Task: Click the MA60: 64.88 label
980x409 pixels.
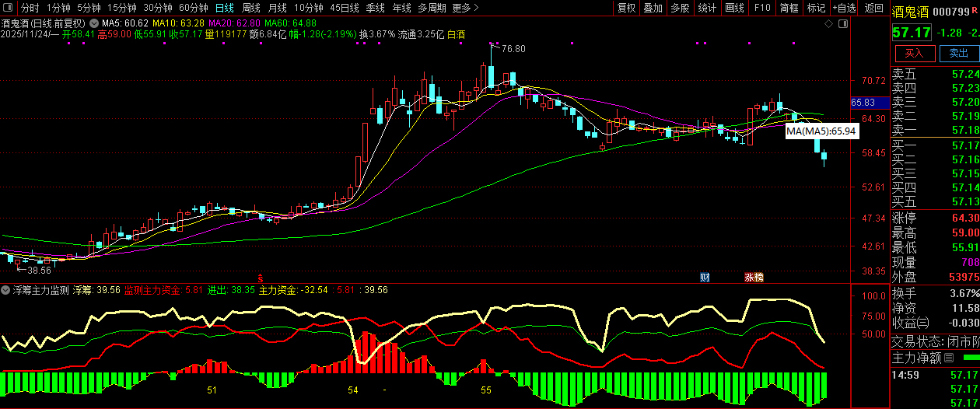Action: click(x=290, y=24)
